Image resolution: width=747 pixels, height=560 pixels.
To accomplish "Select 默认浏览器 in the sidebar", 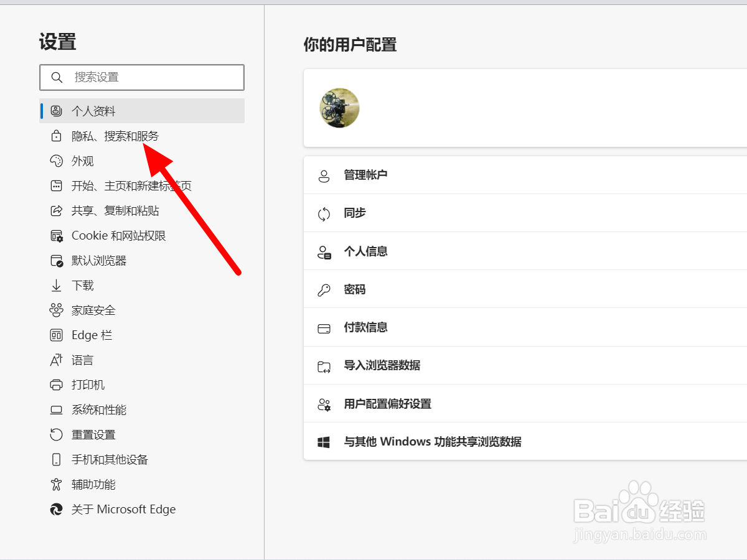I will tap(142, 261).
